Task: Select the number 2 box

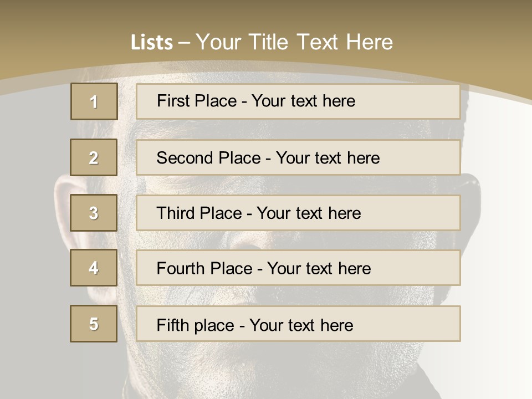Action: [94, 157]
